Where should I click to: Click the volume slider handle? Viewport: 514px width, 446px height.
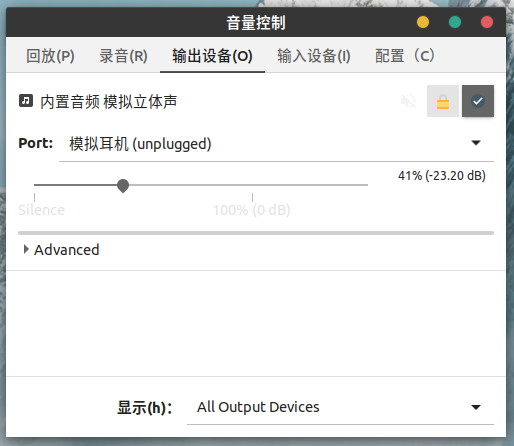pyautogui.click(x=123, y=185)
